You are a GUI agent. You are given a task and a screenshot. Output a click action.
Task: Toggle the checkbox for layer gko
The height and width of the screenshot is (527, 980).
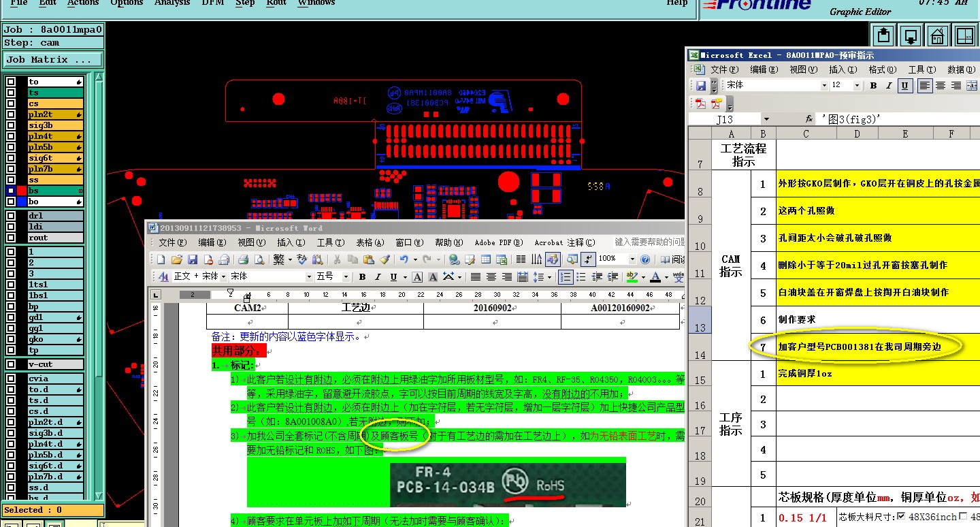11,339
